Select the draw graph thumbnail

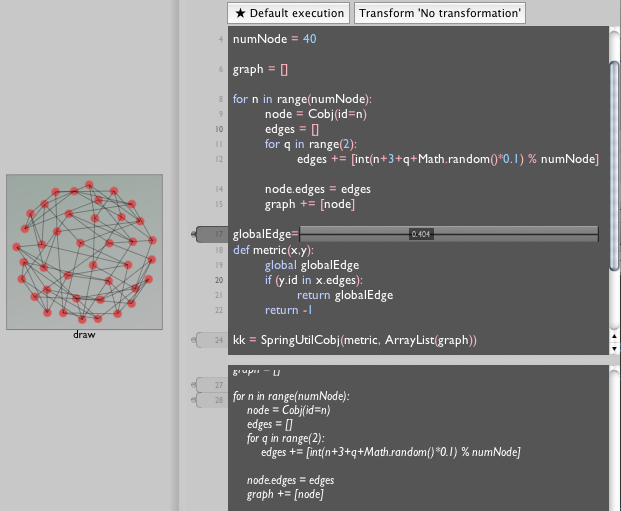point(84,252)
